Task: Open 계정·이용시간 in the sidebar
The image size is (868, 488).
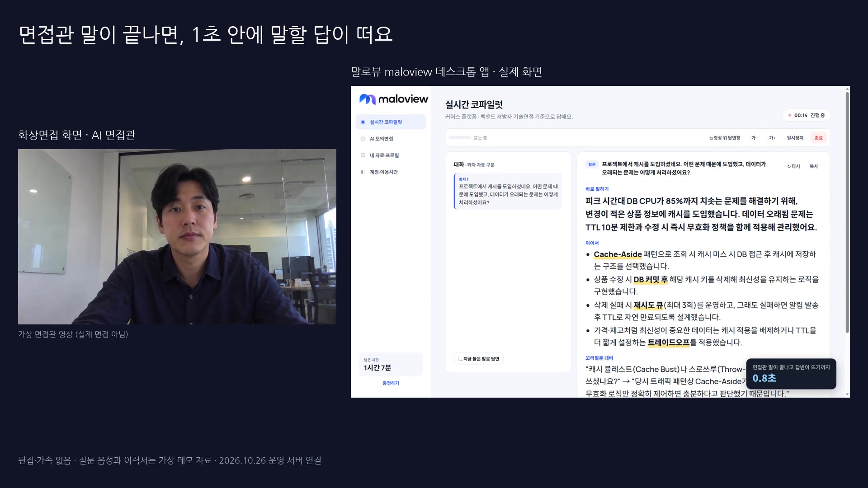Action: (391, 172)
